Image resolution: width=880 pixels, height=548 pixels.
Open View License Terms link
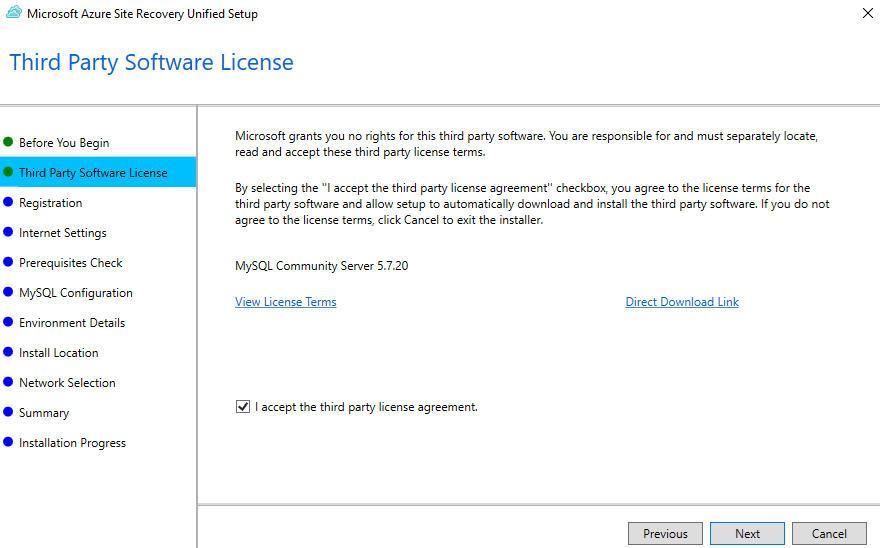click(x=286, y=302)
